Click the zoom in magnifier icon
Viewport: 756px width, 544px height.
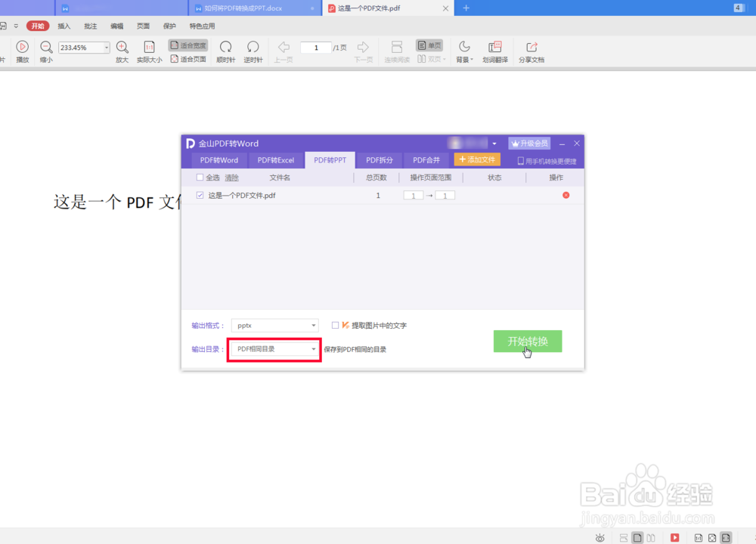(x=122, y=47)
